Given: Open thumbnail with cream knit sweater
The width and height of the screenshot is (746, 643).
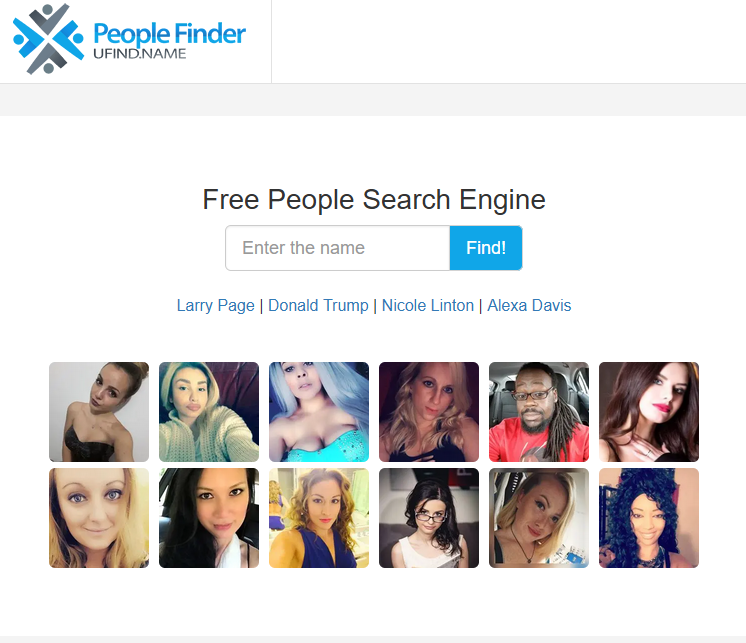Looking at the screenshot, I should click(x=209, y=412).
